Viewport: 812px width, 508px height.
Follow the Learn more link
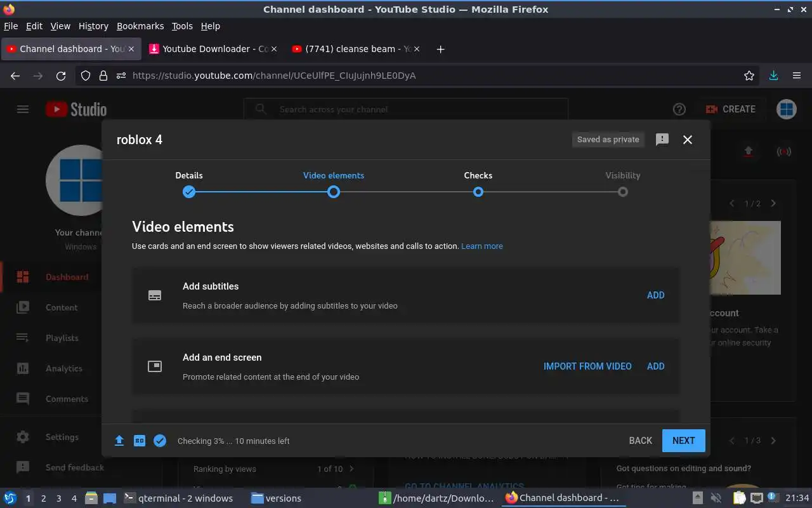click(x=482, y=246)
